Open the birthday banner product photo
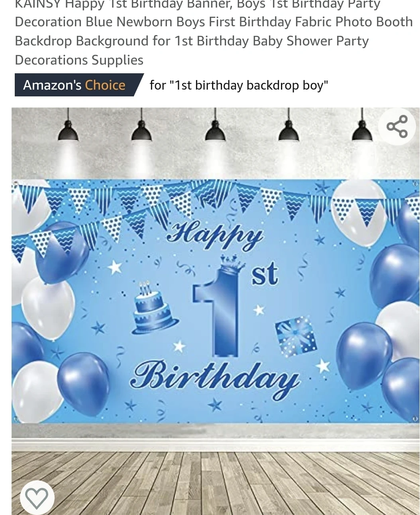420x515 pixels. (215, 311)
